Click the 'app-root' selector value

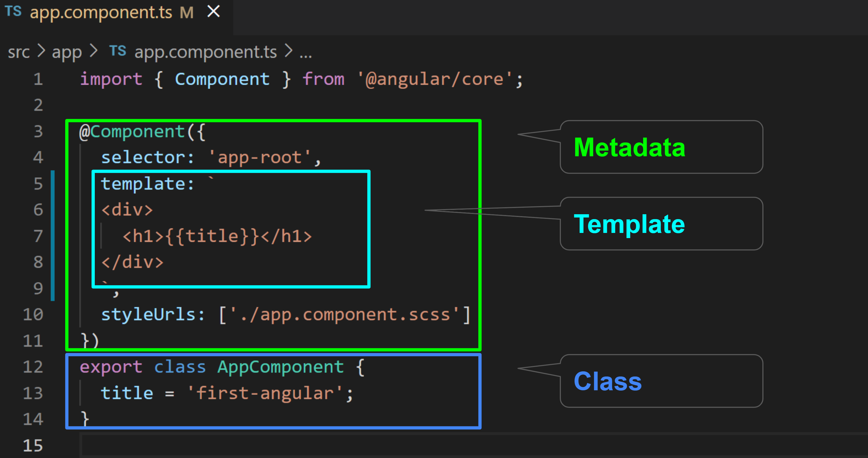click(x=259, y=158)
